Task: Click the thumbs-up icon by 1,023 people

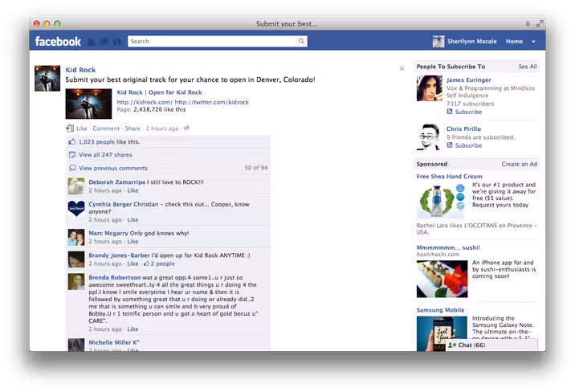Action: tap(72, 141)
